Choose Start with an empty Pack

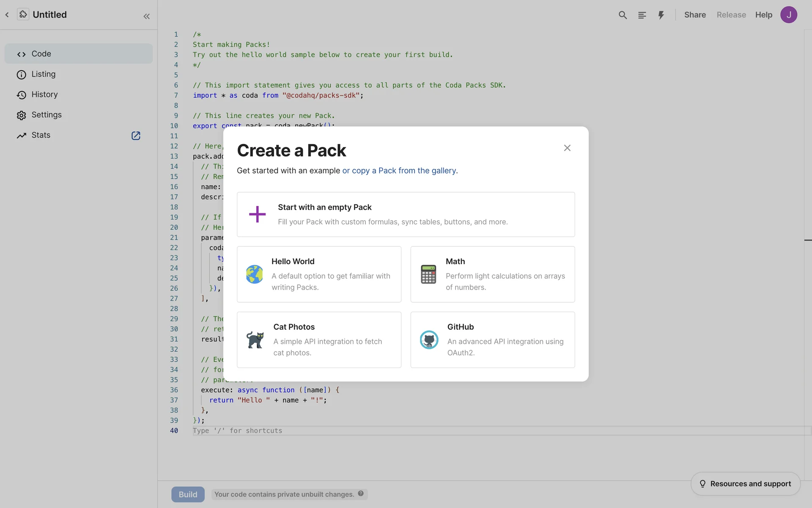coord(406,214)
